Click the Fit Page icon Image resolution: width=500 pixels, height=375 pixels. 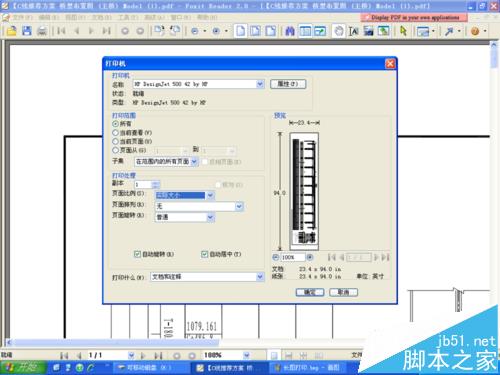coord(255,31)
